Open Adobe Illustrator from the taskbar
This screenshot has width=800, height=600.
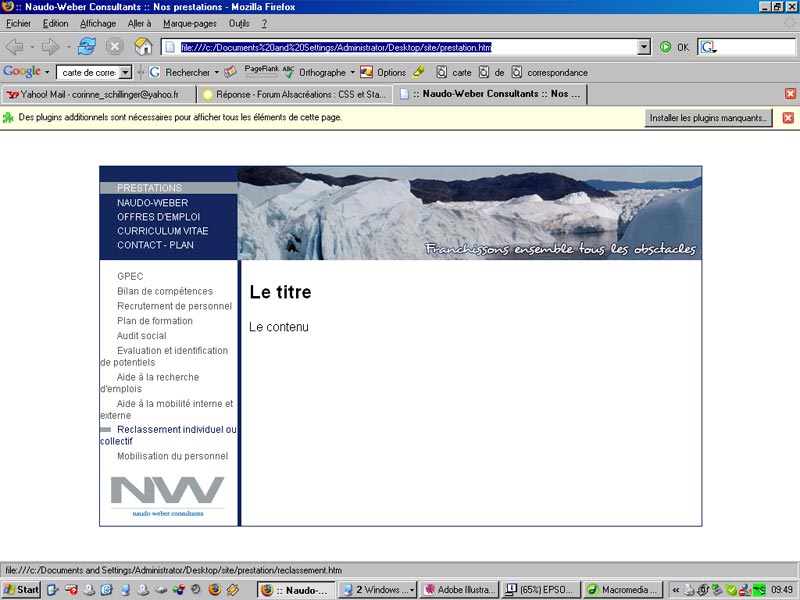click(x=459, y=590)
